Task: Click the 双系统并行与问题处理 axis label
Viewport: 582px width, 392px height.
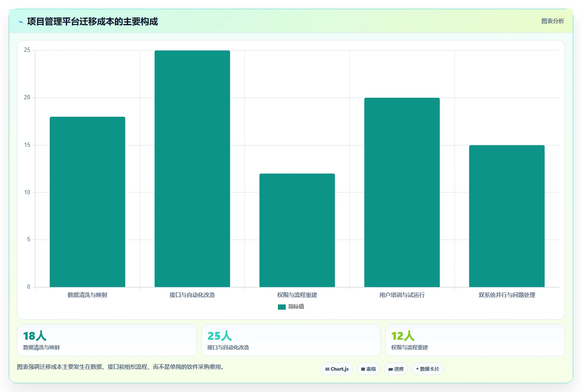Action: 507,295
